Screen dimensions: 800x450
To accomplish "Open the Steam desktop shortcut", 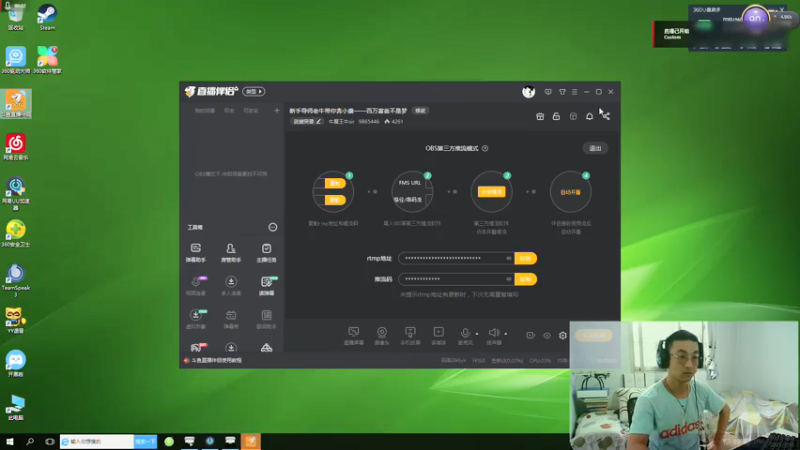I will 47,17.
